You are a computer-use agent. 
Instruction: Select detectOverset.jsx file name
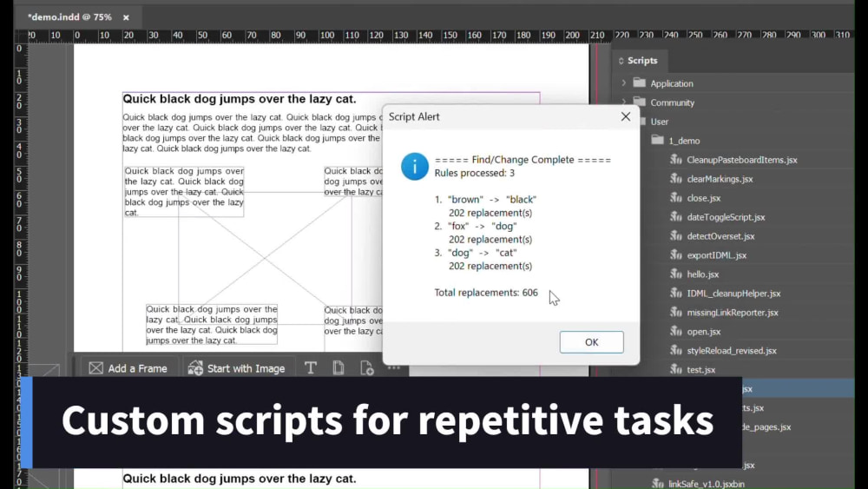[720, 236]
